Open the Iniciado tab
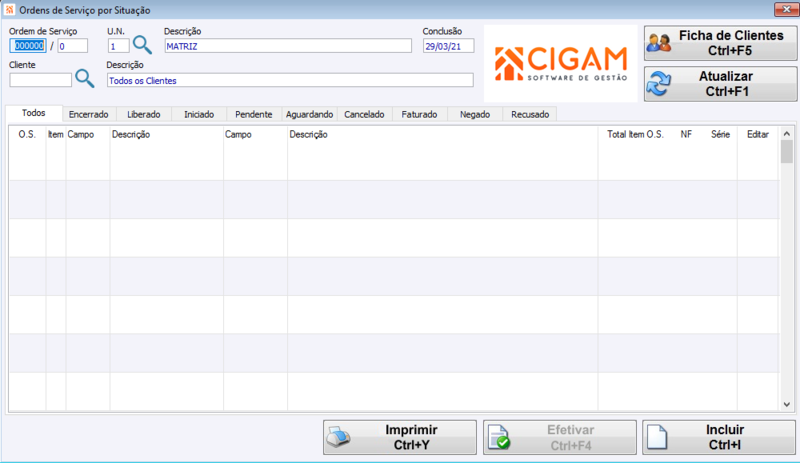The height and width of the screenshot is (463, 800). coord(199,114)
